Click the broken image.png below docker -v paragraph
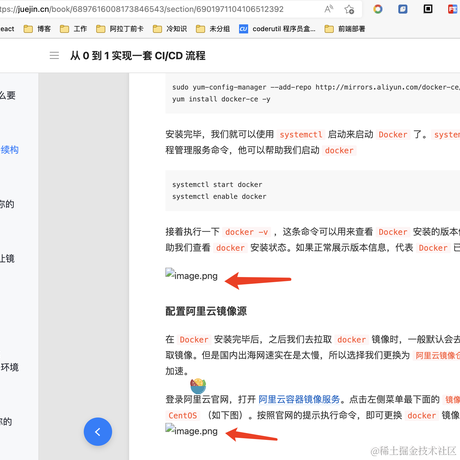Image resolution: width=460 pixels, height=460 pixels. click(x=191, y=275)
